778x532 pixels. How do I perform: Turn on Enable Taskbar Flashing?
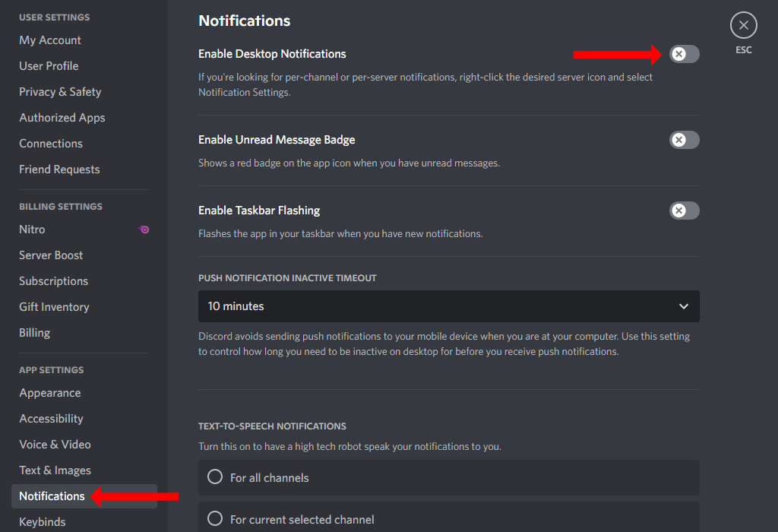click(683, 211)
